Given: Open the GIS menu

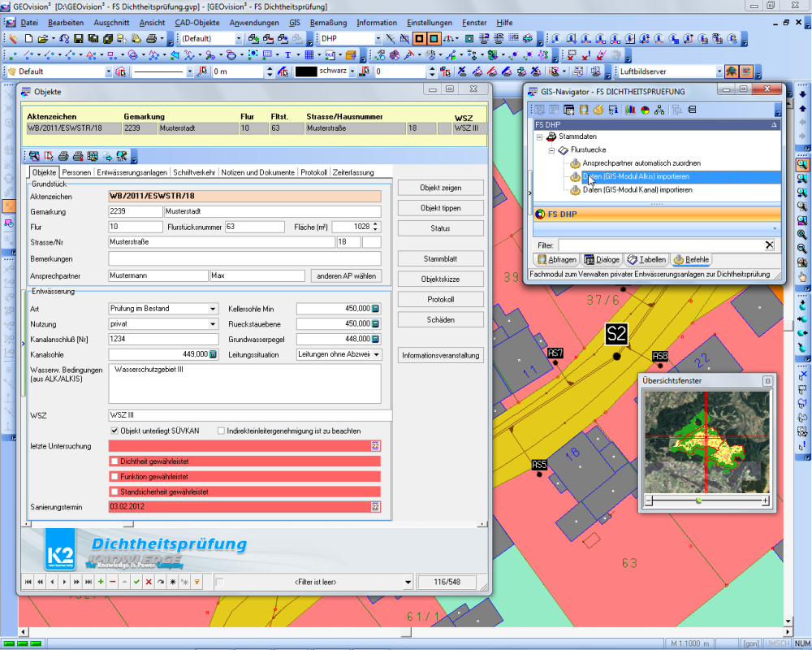Looking at the screenshot, I should [295, 23].
